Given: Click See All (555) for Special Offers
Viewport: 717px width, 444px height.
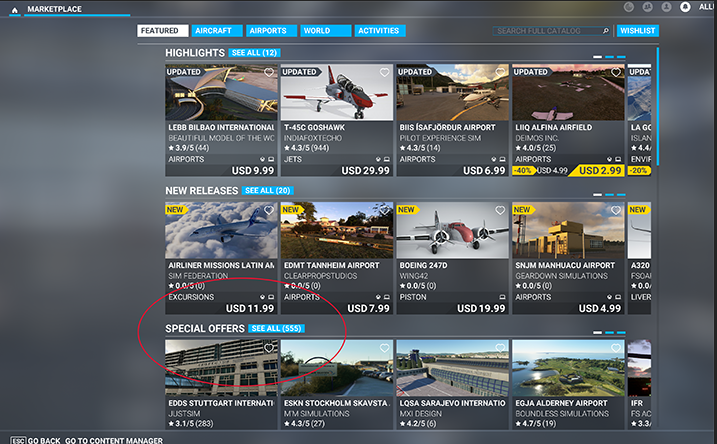Looking at the screenshot, I should tap(276, 329).
